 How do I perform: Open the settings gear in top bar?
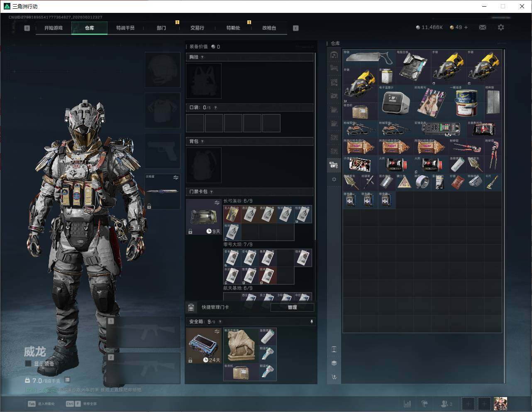pyautogui.click(x=501, y=27)
